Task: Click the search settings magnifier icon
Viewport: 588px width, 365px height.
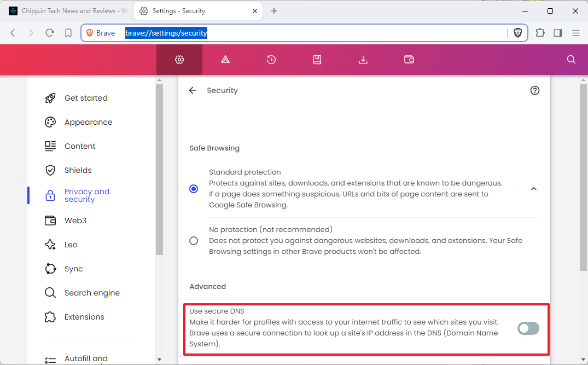Action: [x=571, y=60]
